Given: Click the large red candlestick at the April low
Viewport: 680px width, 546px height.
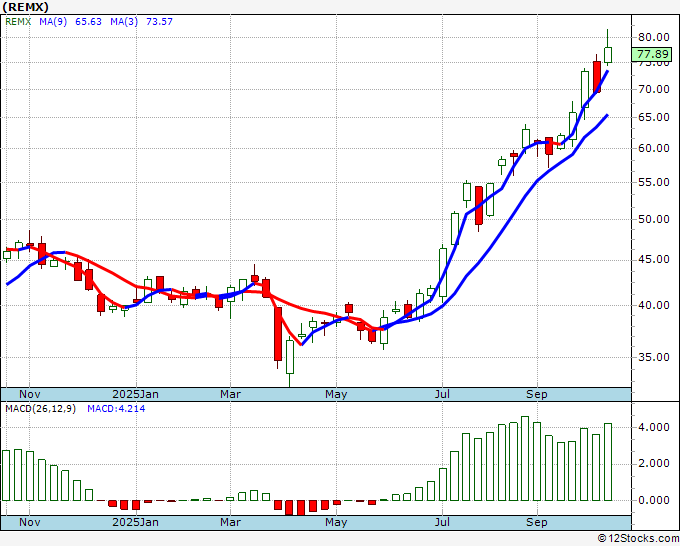Looking at the screenshot, I should click(x=278, y=334).
